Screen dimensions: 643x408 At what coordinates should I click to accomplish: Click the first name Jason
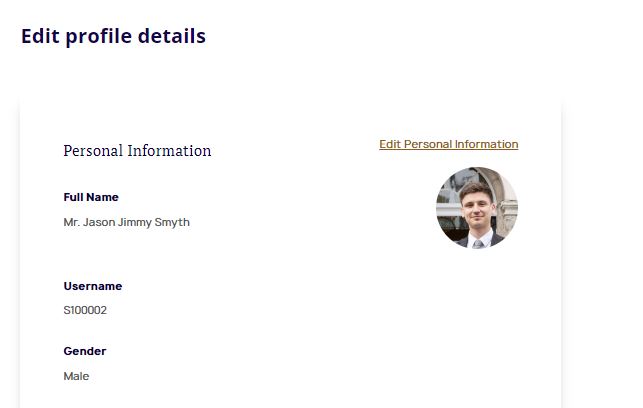pos(99,222)
